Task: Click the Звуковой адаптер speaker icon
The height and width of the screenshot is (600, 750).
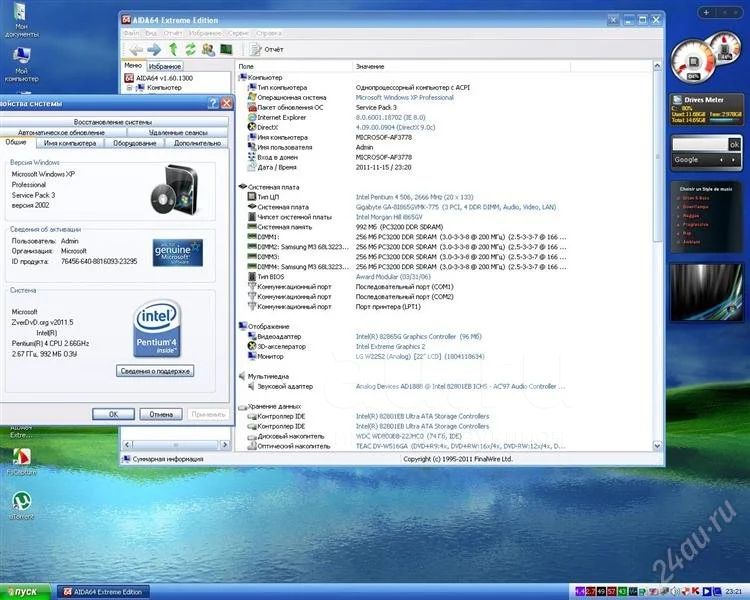Action: [252, 386]
